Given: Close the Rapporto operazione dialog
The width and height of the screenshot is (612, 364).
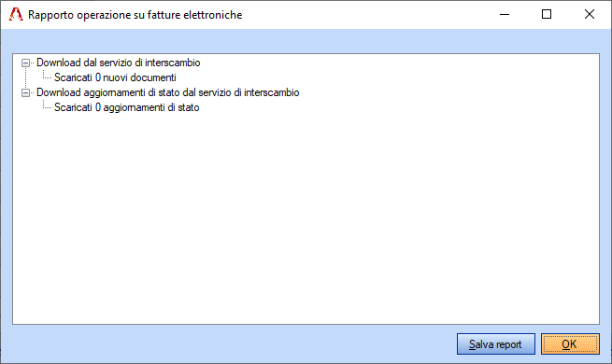Looking at the screenshot, I should (x=590, y=14).
